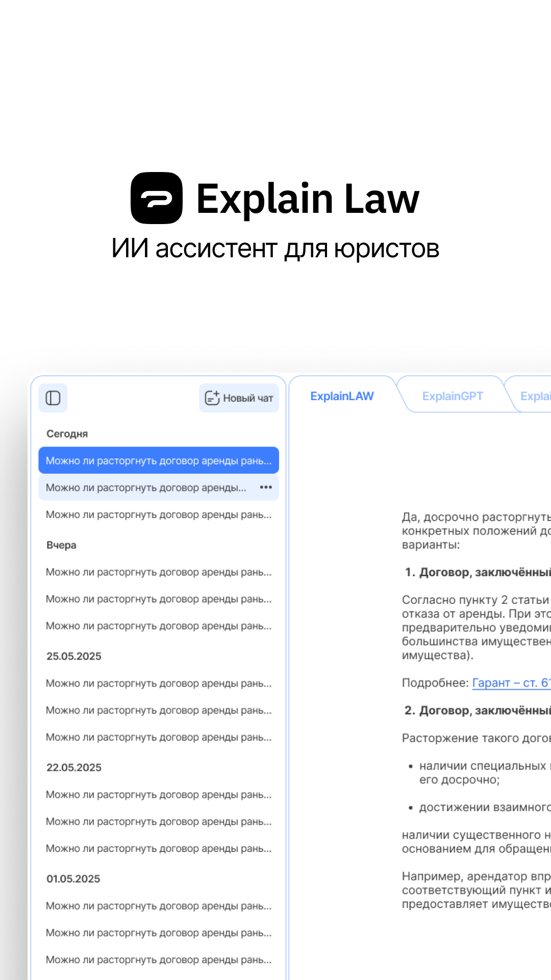Select the highlighted blue chat under Сегодня
The height and width of the screenshot is (980, 551).
pos(159,460)
